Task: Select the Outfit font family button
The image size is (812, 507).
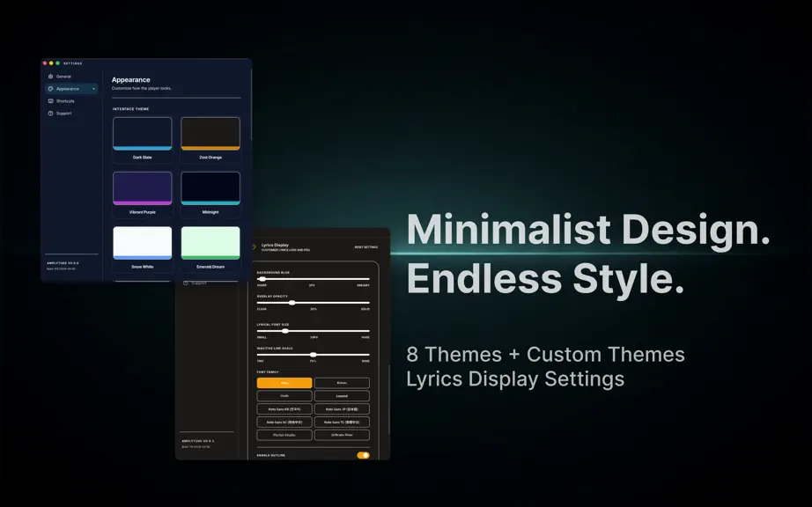Action: [284, 396]
